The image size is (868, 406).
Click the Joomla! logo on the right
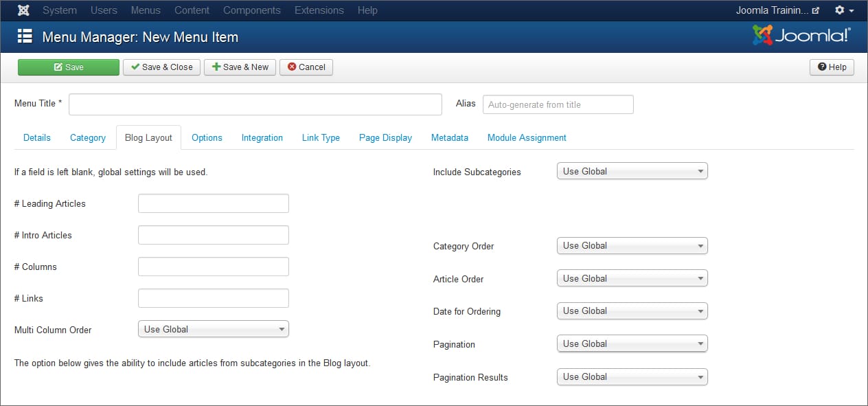point(800,35)
